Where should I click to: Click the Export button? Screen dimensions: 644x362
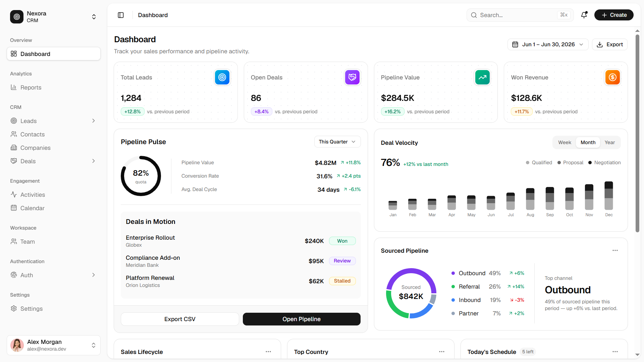[x=610, y=45]
